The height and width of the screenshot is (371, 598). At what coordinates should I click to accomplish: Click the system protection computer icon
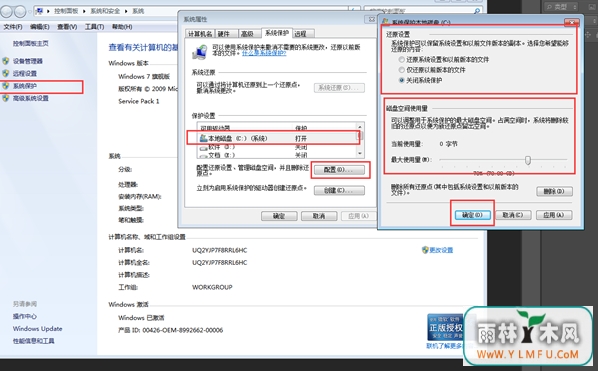(x=199, y=53)
